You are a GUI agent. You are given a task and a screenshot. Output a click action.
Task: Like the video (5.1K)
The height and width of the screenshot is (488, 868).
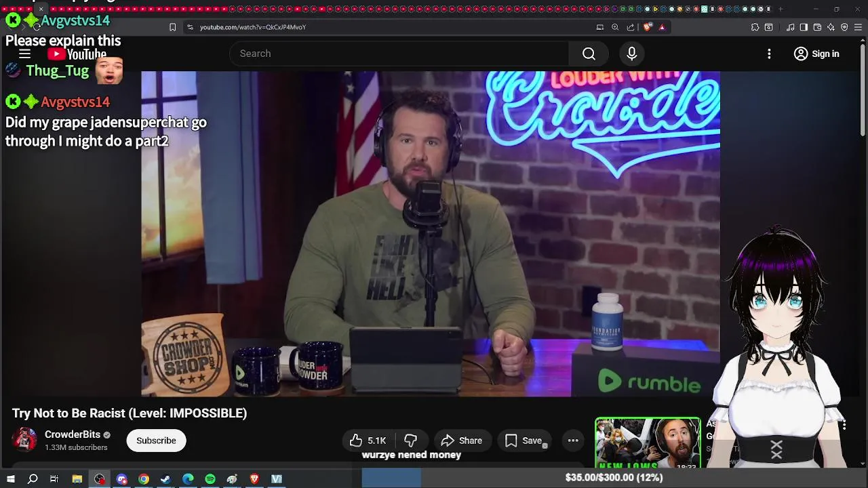pyautogui.click(x=368, y=441)
